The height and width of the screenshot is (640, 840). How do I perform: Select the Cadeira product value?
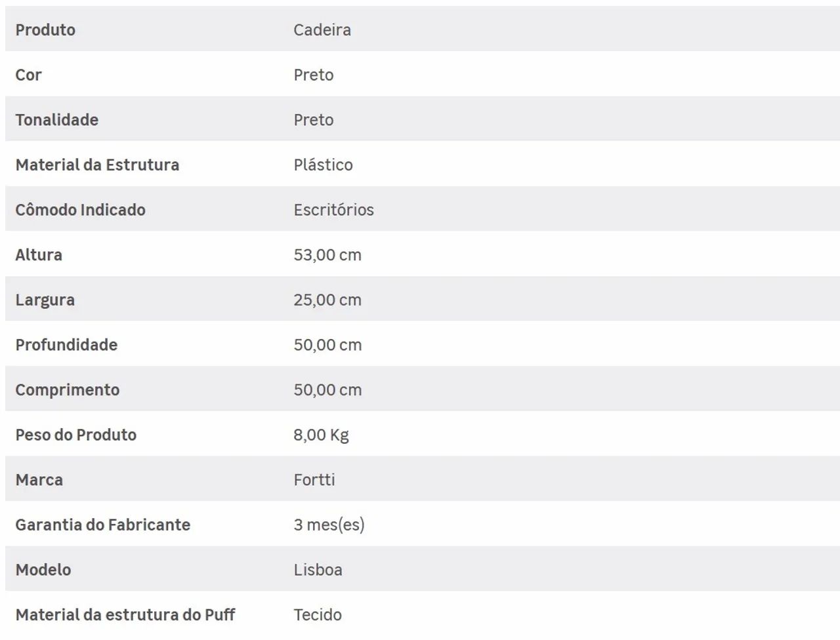[322, 30]
